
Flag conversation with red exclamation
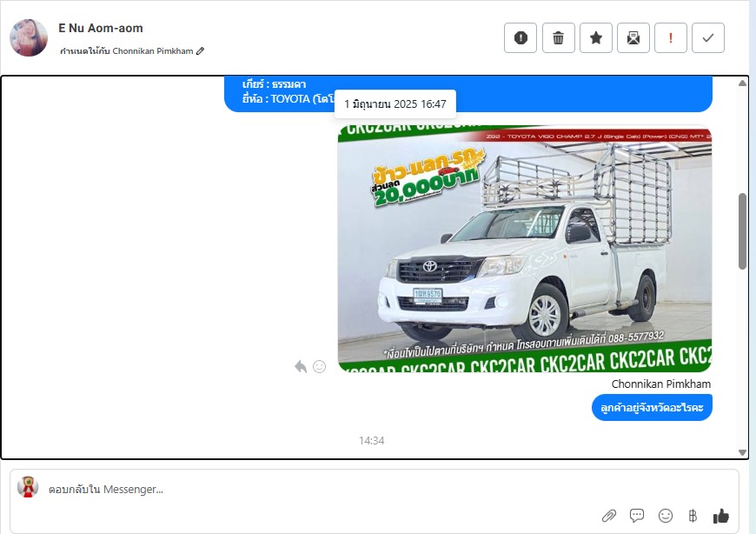pos(671,37)
